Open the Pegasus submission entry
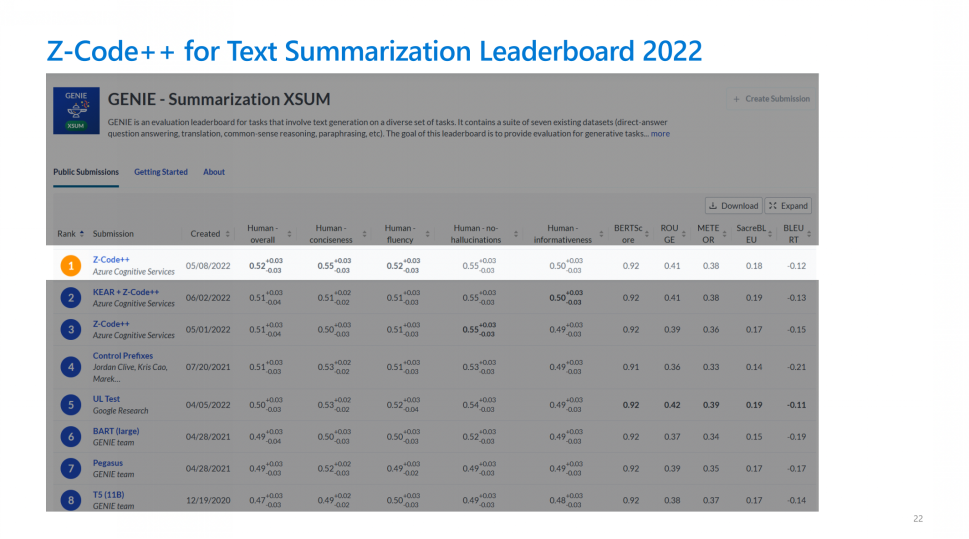The width and height of the screenshot is (969, 539). pos(108,463)
